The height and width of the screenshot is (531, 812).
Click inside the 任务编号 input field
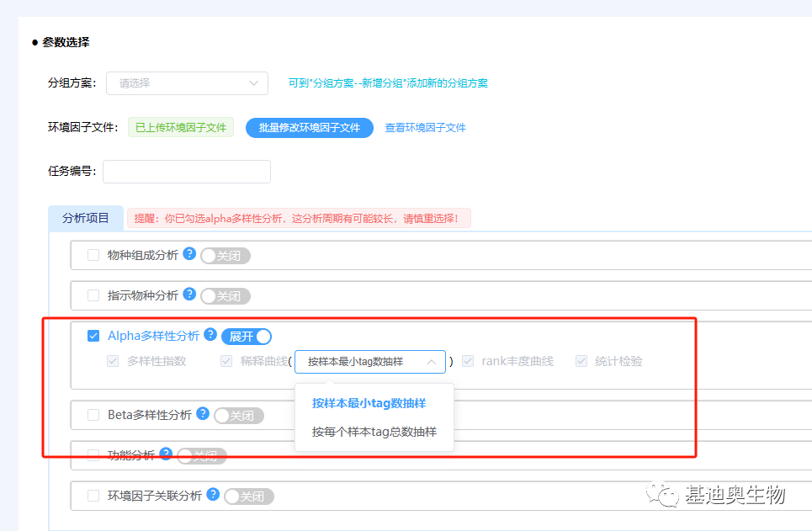pyautogui.click(x=186, y=171)
